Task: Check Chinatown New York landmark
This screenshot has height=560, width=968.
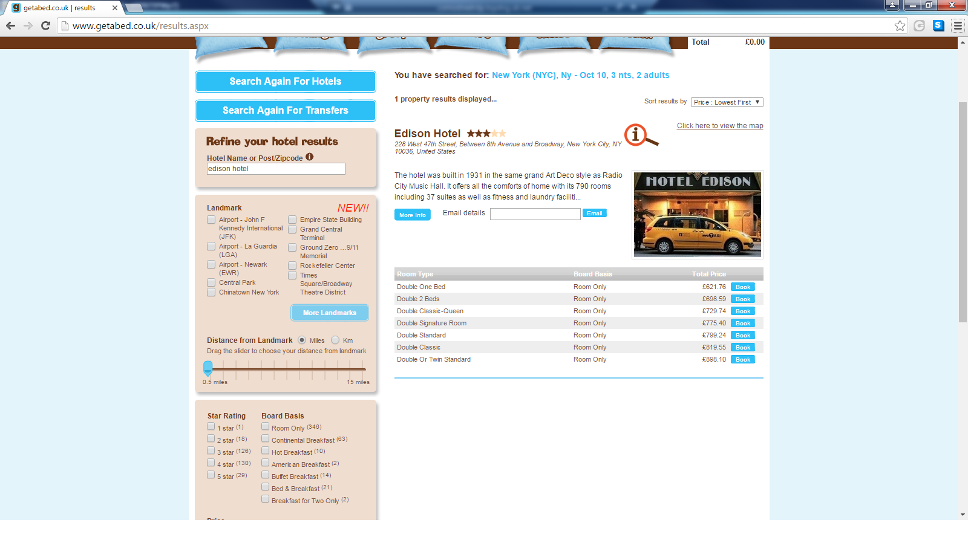Action: click(x=211, y=292)
